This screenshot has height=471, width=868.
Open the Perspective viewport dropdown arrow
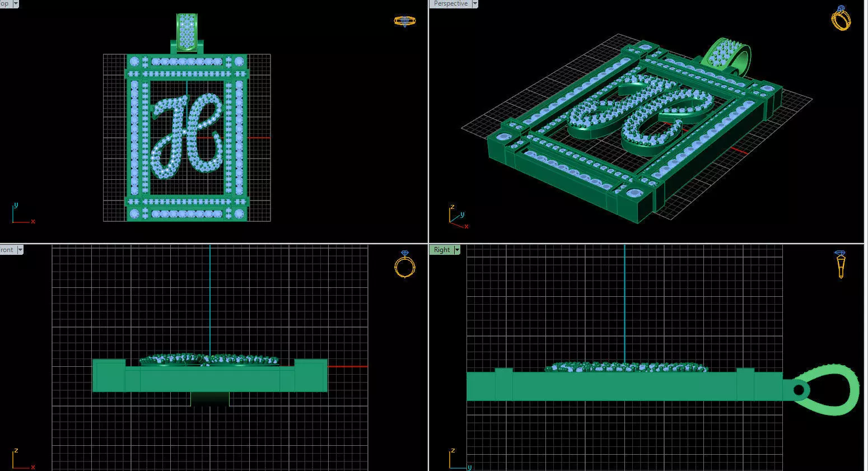475,3
